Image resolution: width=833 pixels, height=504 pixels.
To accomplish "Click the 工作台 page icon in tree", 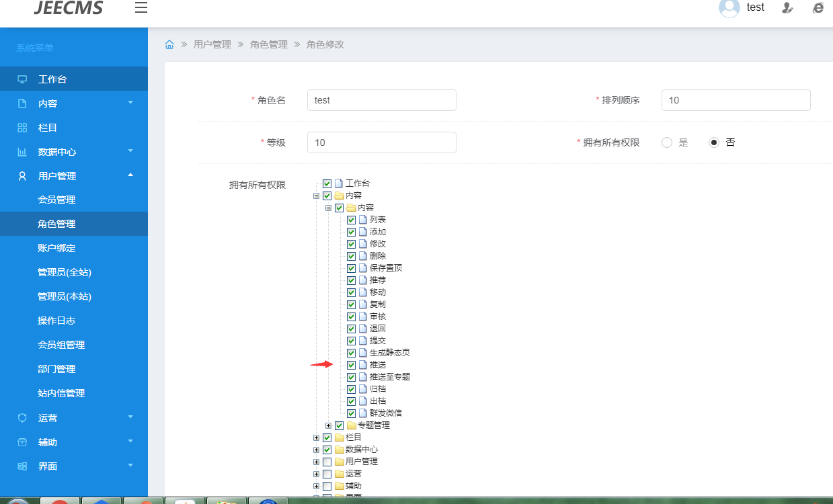I will [339, 183].
